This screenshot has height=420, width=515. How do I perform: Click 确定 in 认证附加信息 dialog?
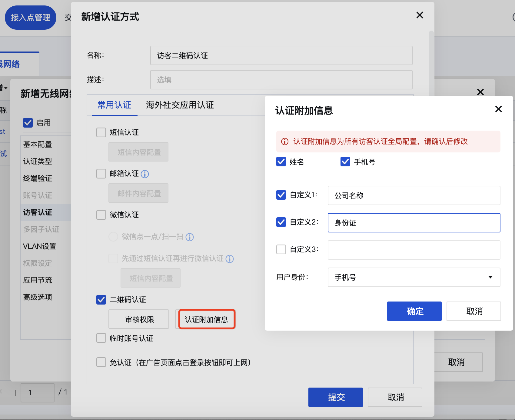tap(414, 311)
